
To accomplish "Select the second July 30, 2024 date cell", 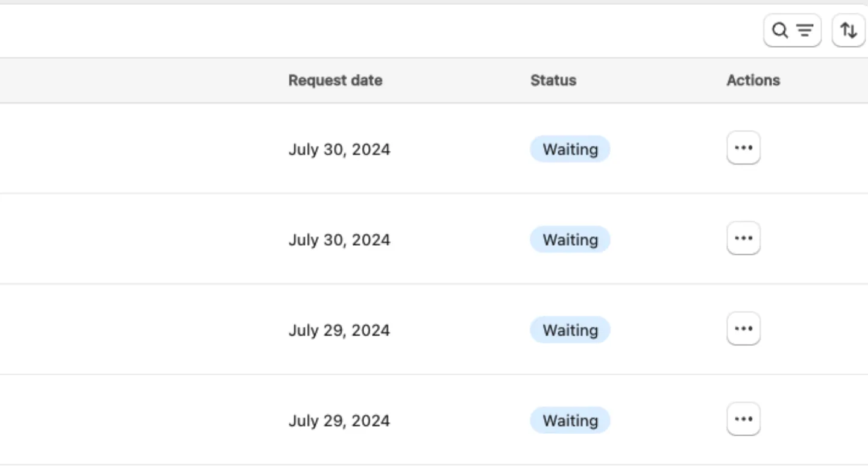I will (x=339, y=240).
